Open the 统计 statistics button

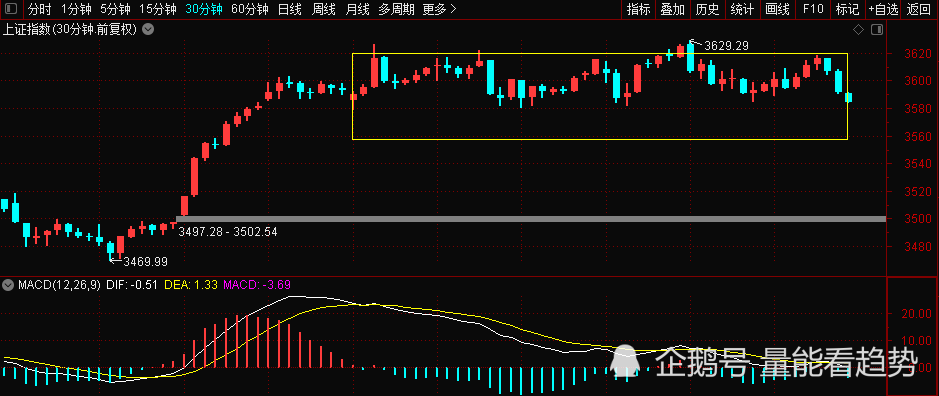743,9
